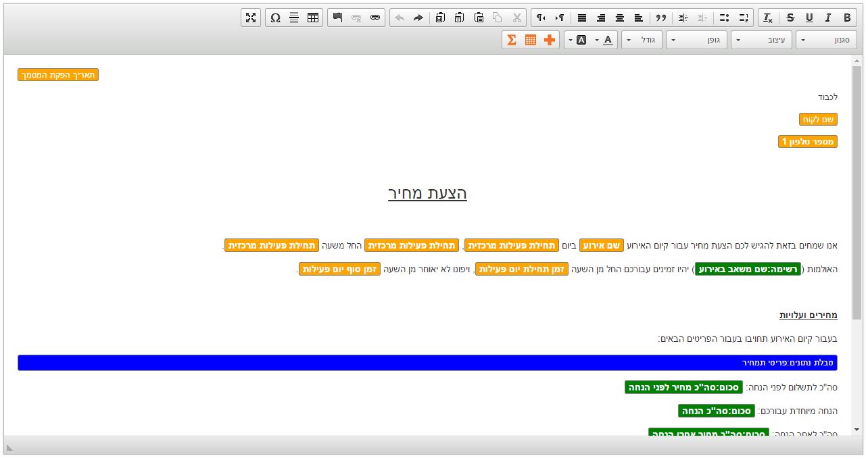Set text direction right-to-left
Image resolution: width=868 pixels, height=458 pixels.
coord(541,18)
